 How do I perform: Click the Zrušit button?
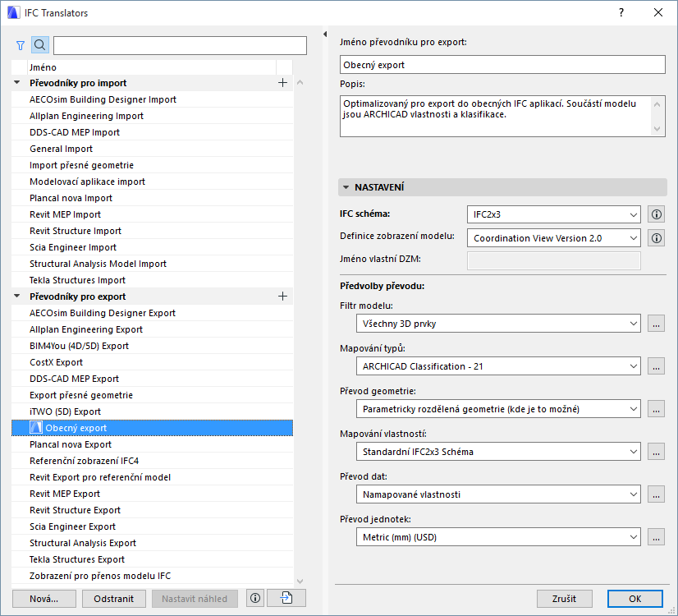(x=565, y=598)
